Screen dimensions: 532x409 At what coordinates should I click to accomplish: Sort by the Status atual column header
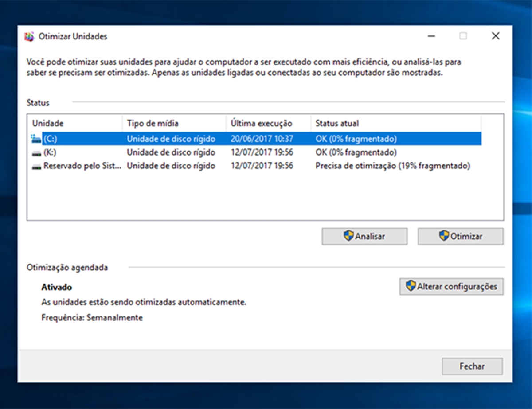396,123
